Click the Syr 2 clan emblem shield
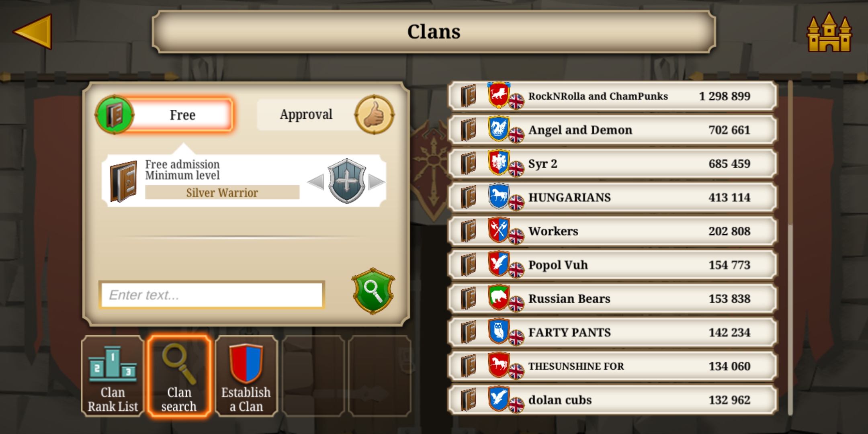 (x=498, y=162)
